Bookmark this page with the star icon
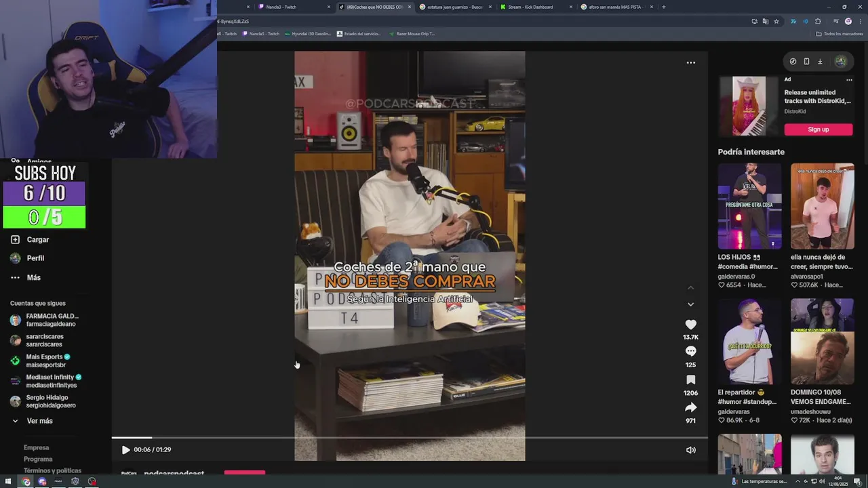Screen dimensions: 868x488 (x=776, y=22)
